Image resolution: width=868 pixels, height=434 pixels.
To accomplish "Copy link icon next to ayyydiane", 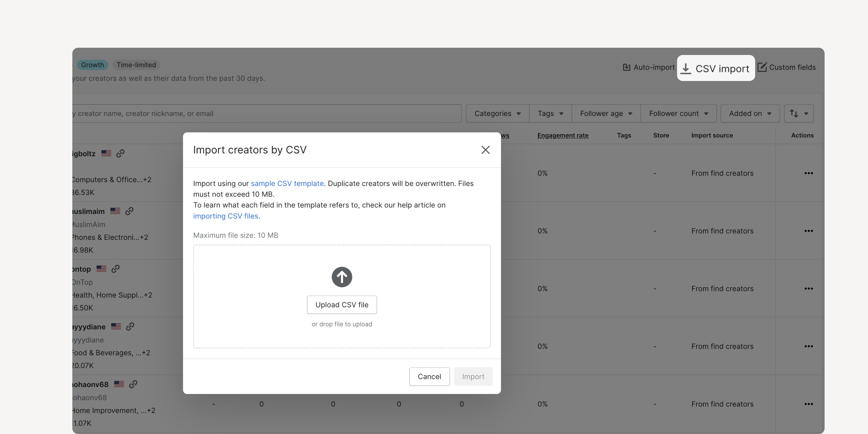I will (130, 326).
